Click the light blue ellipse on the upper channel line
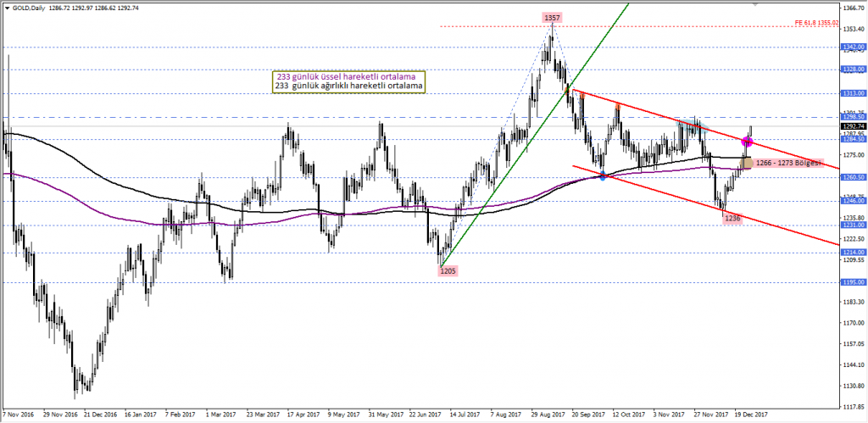The image size is (868, 423). pyautogui.click(x=692, y=125)
